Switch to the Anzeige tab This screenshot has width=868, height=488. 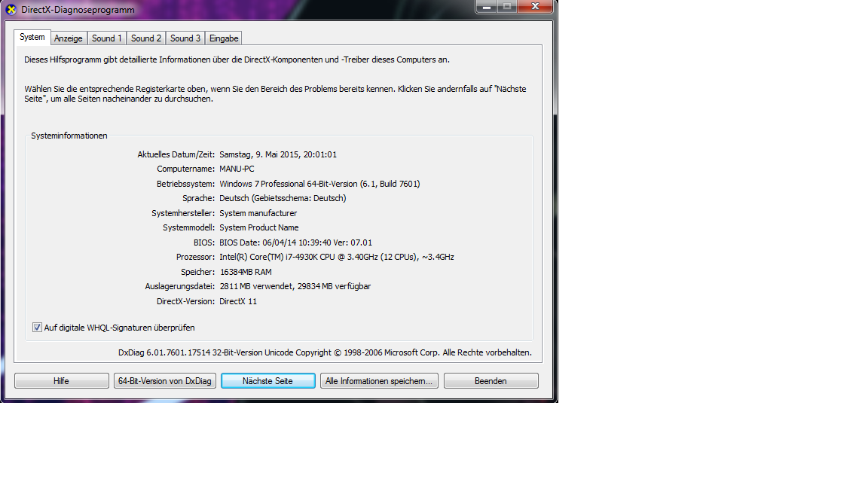tap(69, 38)
